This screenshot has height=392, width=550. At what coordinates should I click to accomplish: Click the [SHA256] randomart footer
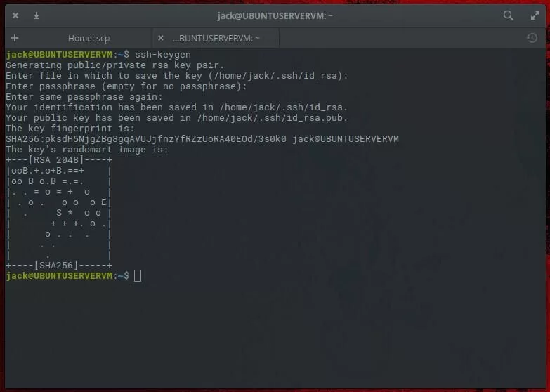(58, 266)
